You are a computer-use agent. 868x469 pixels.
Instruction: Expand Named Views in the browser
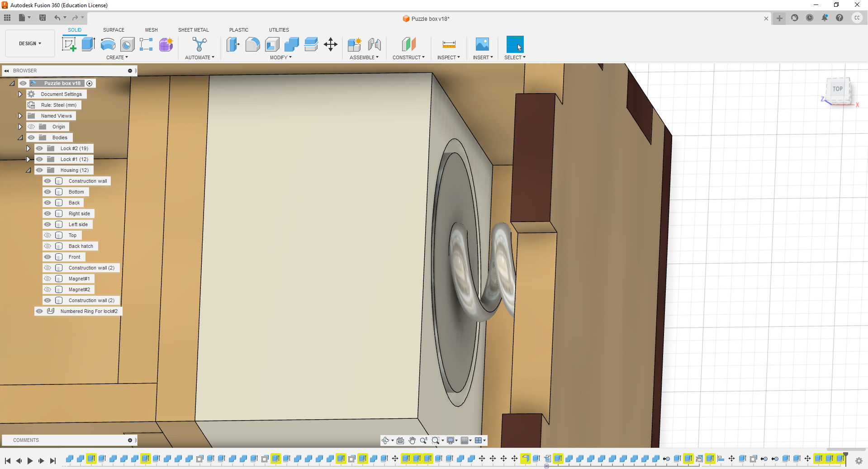coord(20,116)
